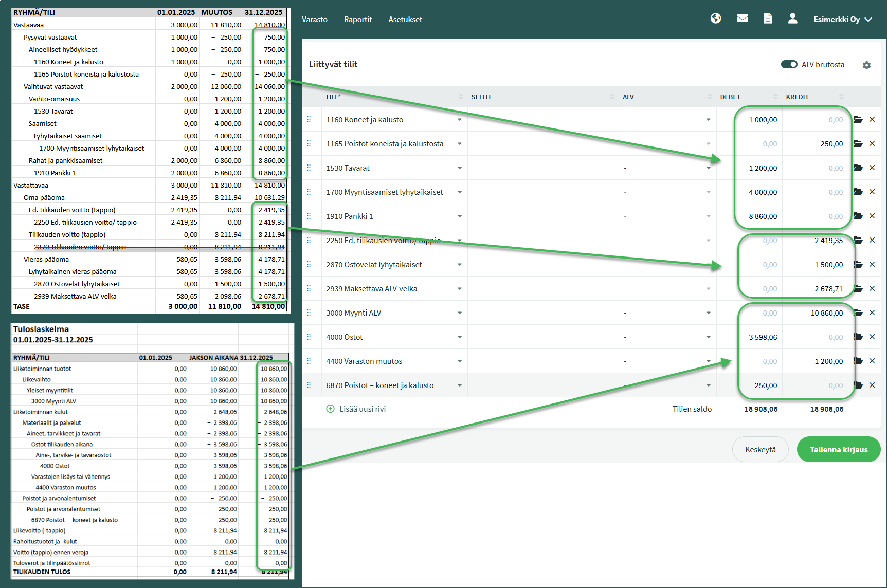Open the Asetukset menu
The width and height of the screenshot is (887, 588).
(405, 20)
